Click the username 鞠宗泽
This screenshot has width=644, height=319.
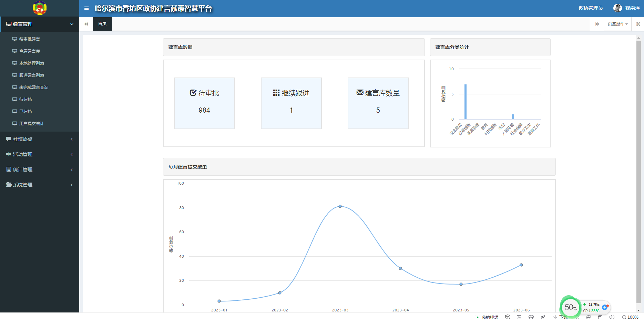(632, 8)
